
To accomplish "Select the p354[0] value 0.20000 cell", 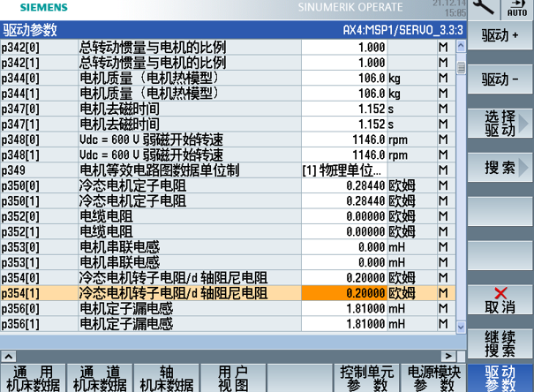I will click(x=344, y=278).
